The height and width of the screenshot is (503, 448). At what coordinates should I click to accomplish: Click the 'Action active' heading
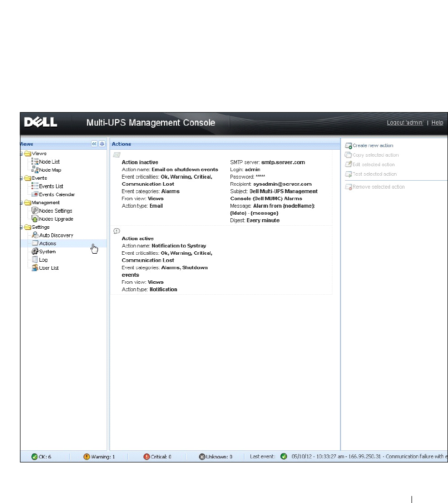pyautogui.click(x=137, y=238)
